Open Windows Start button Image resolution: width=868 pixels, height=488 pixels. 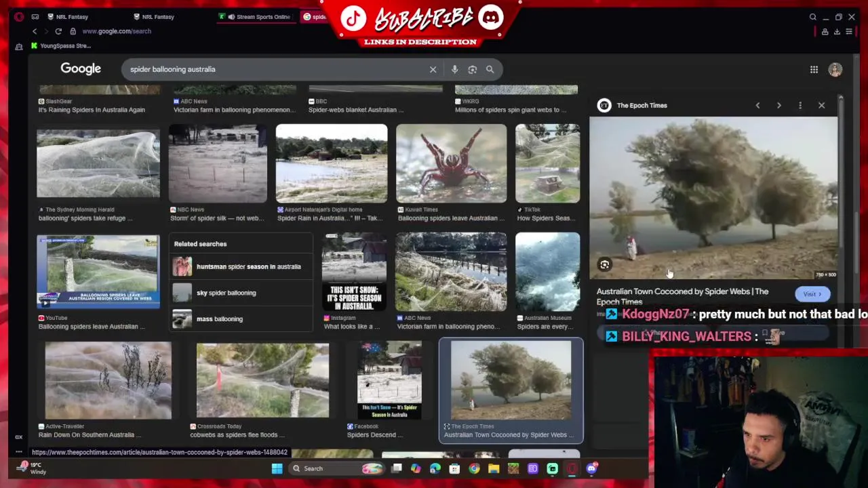coord(277,468)
